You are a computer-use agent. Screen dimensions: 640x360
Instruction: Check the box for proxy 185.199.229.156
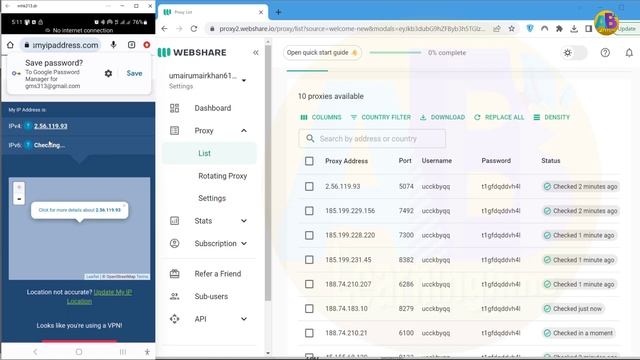(x=309, y=211)
